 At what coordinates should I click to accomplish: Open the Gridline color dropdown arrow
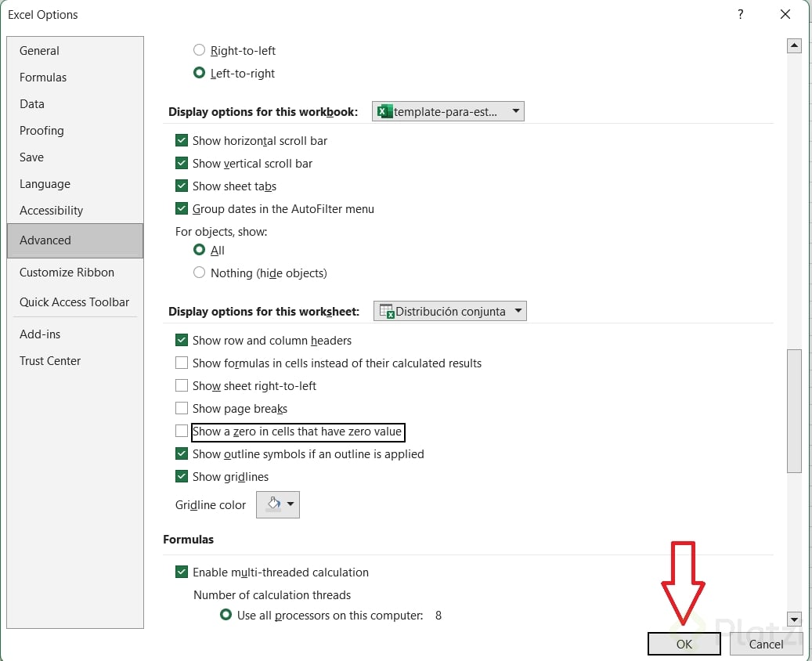coord(291,504)
